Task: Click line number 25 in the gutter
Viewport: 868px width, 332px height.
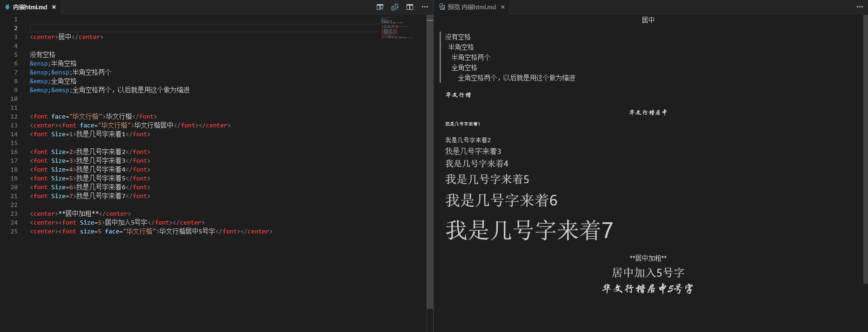Action: 14,231
